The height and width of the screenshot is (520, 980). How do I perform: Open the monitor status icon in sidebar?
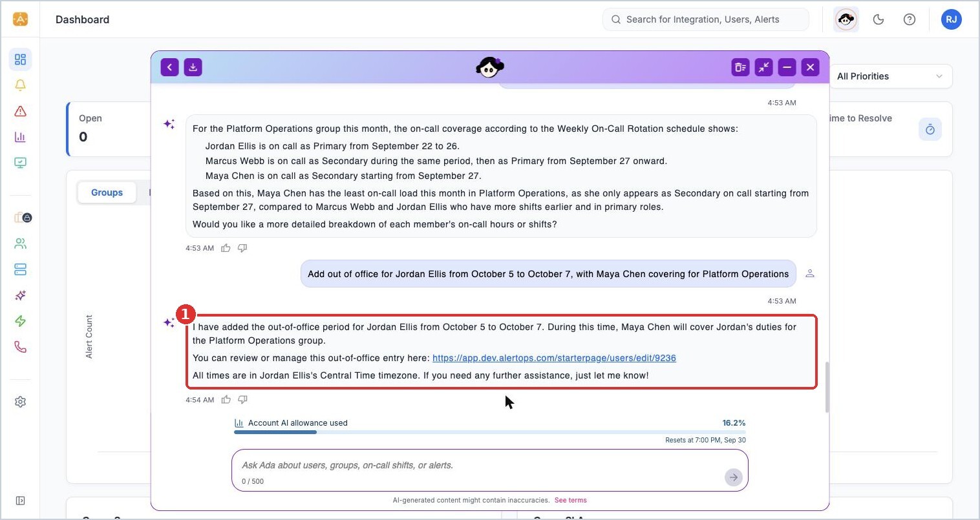pos(20,163)
